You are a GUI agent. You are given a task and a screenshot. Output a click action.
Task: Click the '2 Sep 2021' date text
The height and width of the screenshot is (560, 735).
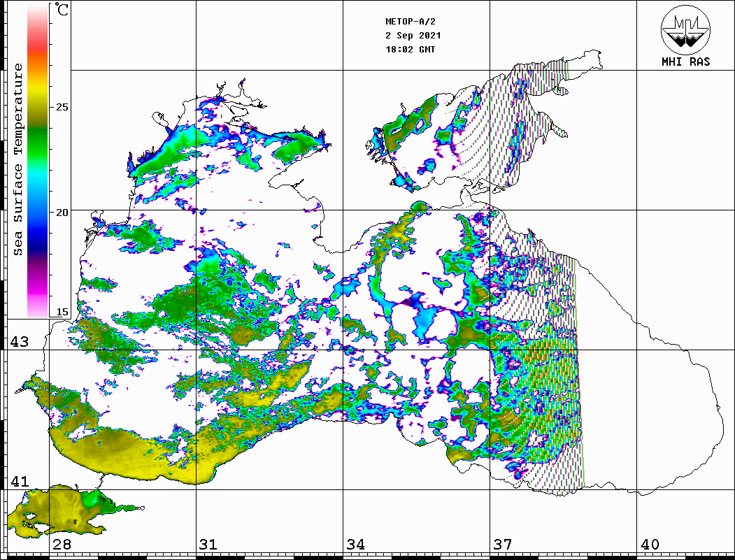[413, 36]
